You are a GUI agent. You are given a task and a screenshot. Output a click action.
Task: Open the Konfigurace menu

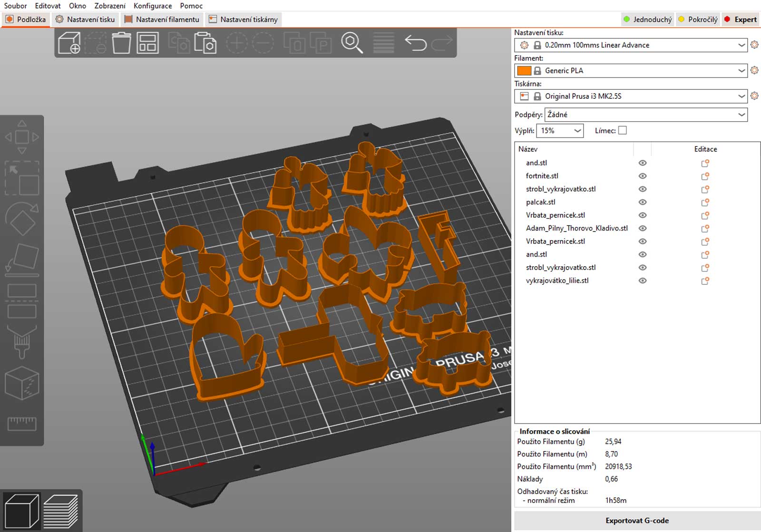click(153, 6)
